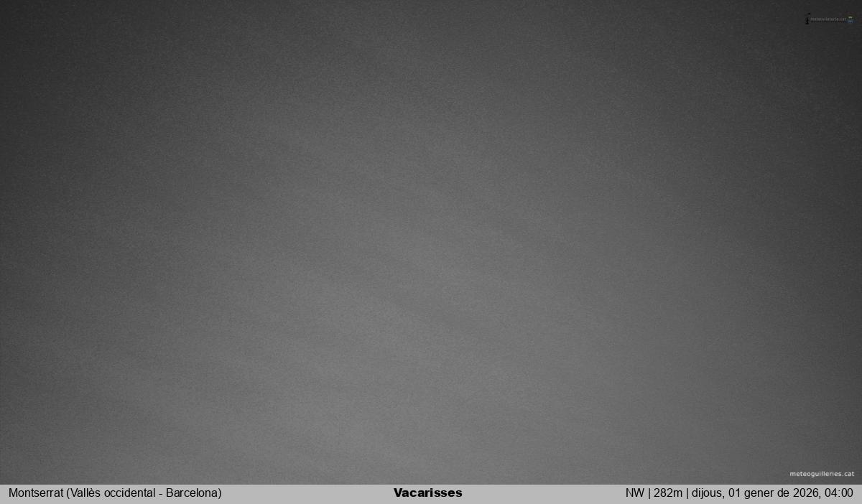Click the first separator bar after NW
The width and height of the screenshot is (862, 504).
point(649,493)
